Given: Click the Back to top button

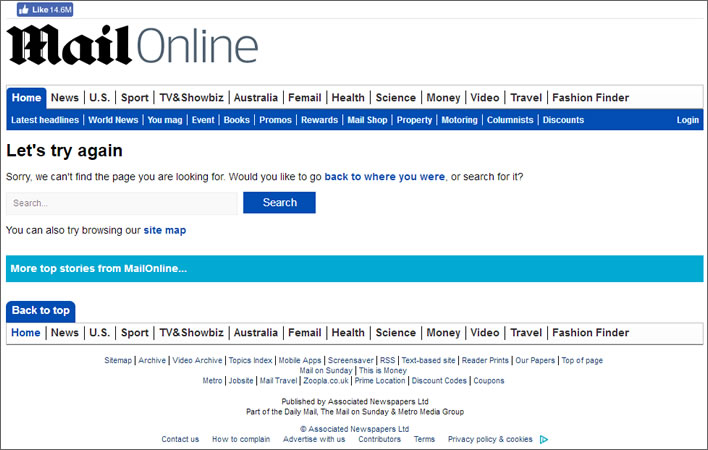Looking at the screenshot, I should [41, 311].
